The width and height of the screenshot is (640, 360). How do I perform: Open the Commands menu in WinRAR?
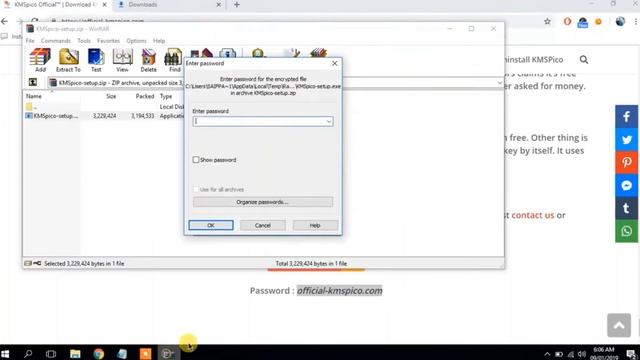point(56,41)
